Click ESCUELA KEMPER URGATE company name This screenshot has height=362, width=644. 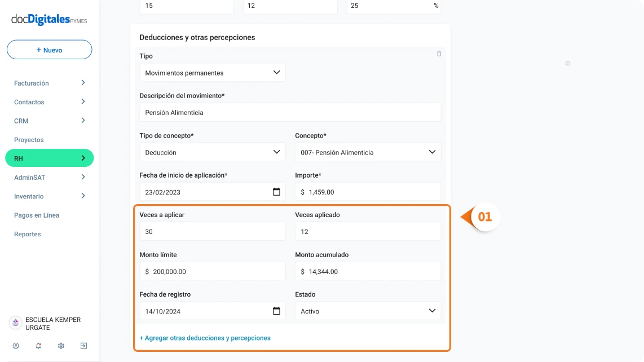tap(53, 324)
